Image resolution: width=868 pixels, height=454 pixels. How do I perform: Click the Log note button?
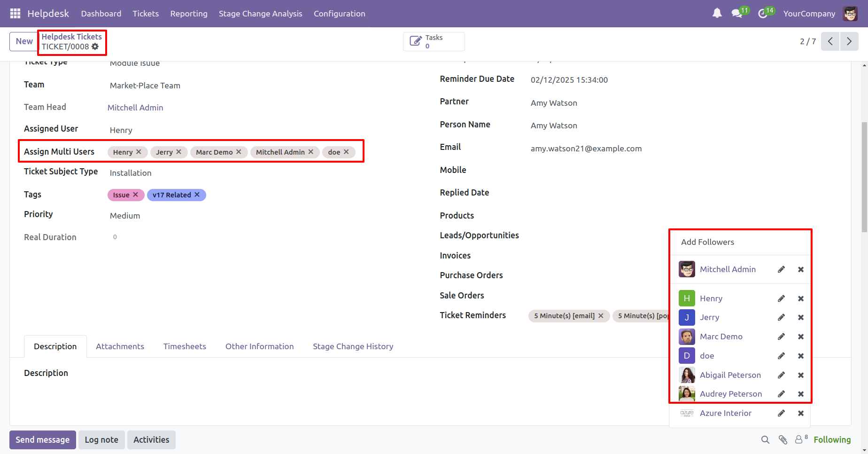101,440
